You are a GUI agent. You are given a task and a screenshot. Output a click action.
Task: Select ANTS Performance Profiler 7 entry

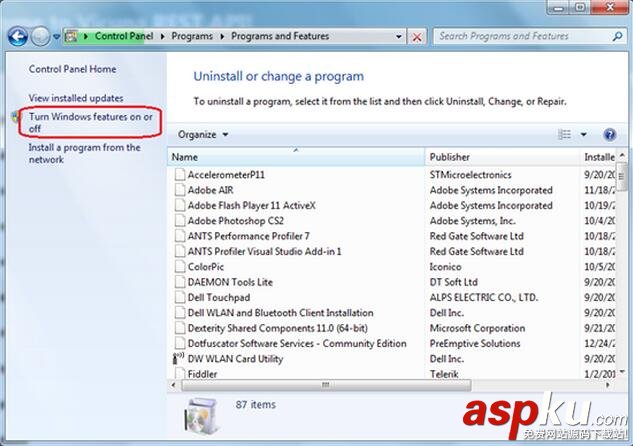click(248, 236)
